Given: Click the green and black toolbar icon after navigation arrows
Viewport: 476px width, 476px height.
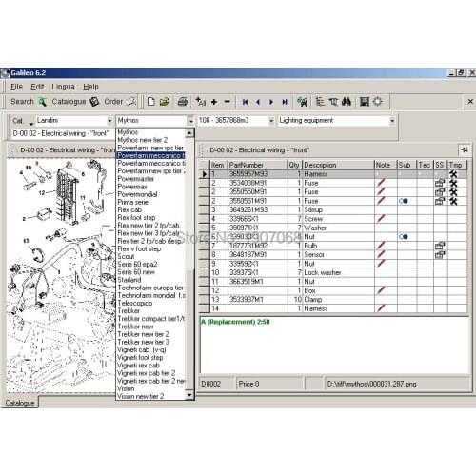Looking at the screenshot, I should (x=303, y=102).
